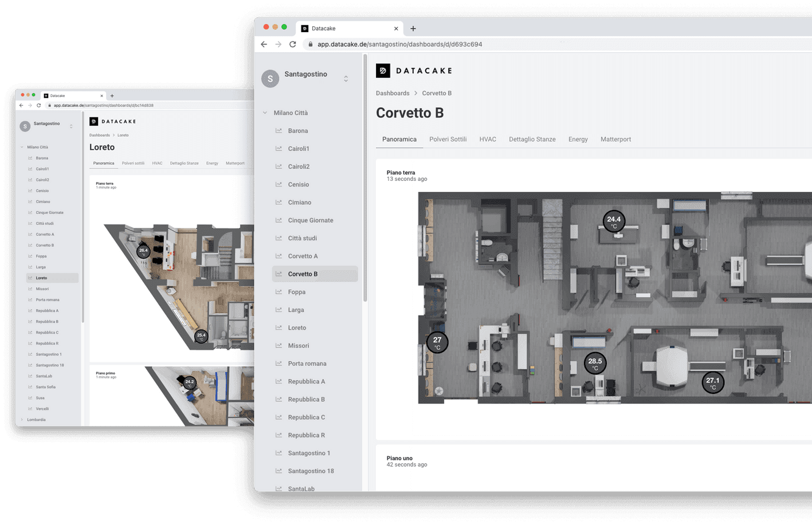
Task: Click the chart icon beside Cenisio in the front window
Action: point(279,184)
